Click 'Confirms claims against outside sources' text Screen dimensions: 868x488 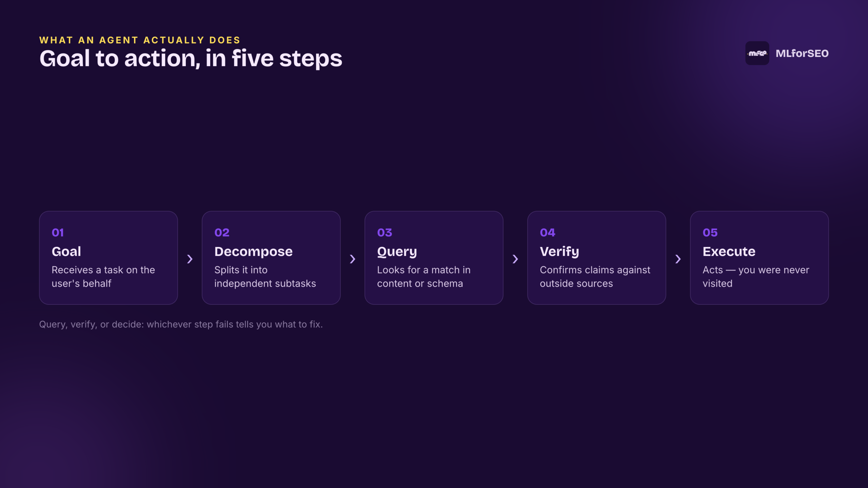[x=595, y=277]
